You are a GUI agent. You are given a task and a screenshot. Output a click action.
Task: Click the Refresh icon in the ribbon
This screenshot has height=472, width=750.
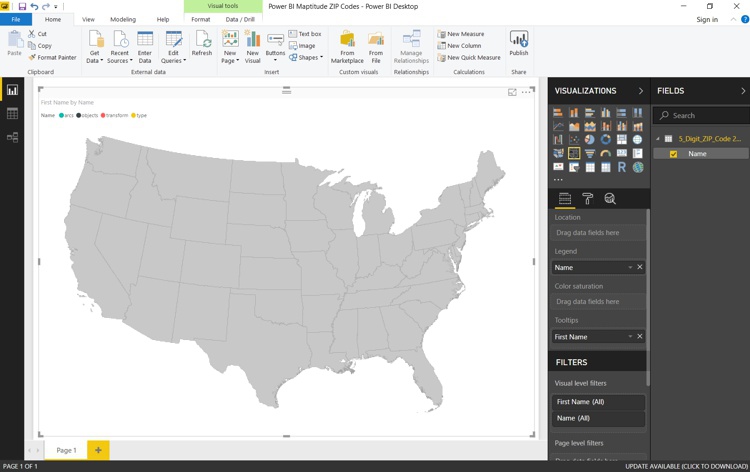tap(202, 43)
